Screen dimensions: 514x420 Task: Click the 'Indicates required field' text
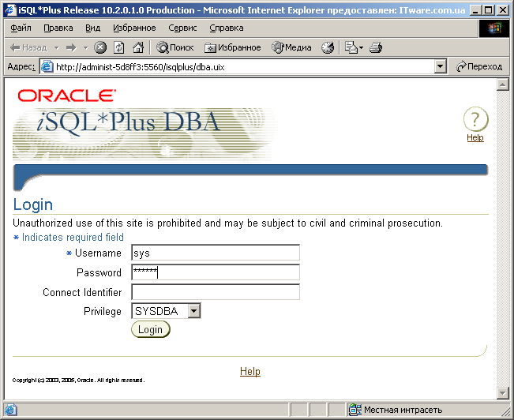pos(73,237)
